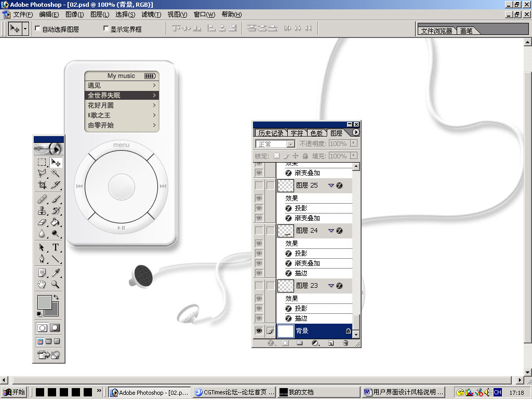Switch to 用户界面设计风格说明 taskbar window
The width and height of the screenshot is (532, 399).
(403, 392)
